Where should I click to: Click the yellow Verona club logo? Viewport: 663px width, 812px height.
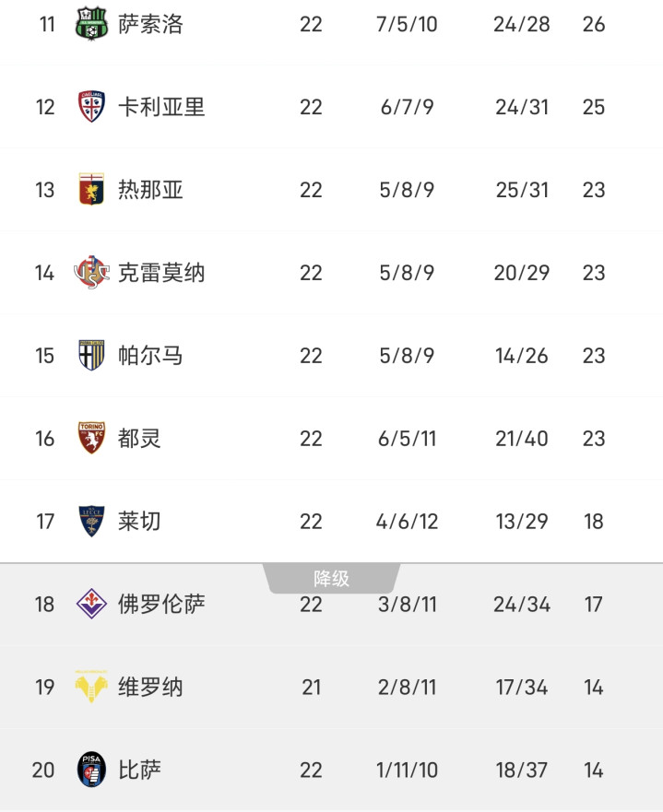tap(91, 688)
